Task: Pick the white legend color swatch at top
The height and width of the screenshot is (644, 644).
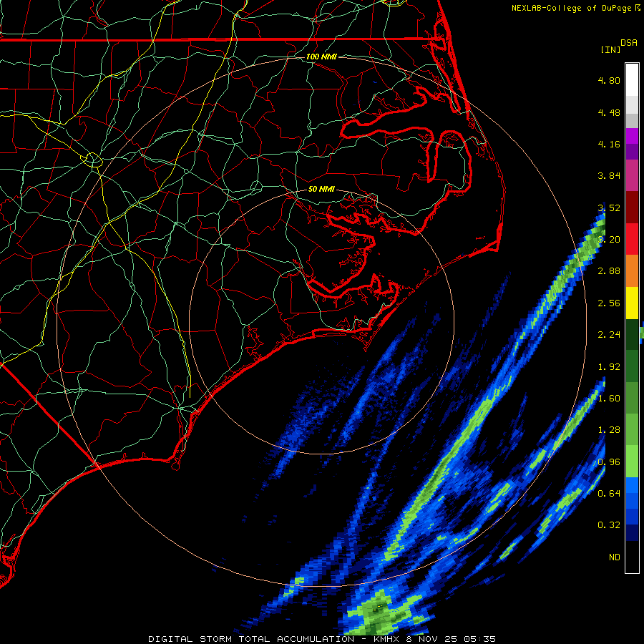Action: 632,80
